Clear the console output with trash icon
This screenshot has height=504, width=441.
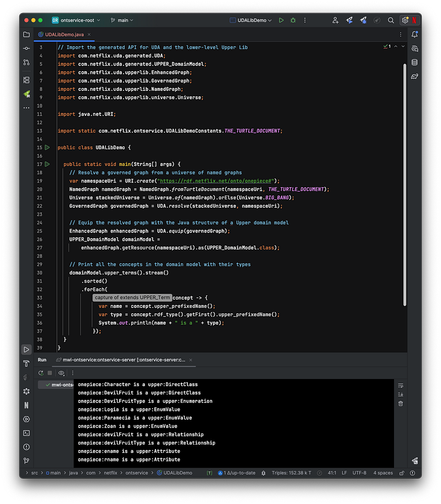pos(401,403)
